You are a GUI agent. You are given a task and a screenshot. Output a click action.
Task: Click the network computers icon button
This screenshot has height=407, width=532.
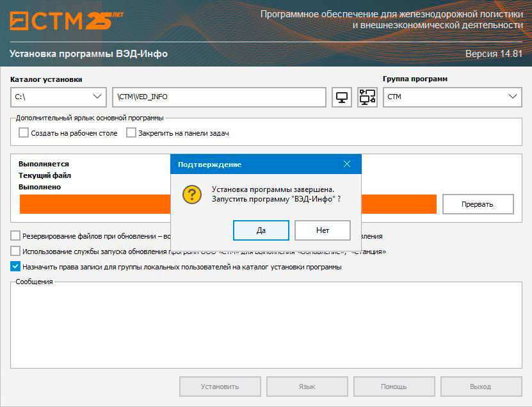tap(367, 97)
